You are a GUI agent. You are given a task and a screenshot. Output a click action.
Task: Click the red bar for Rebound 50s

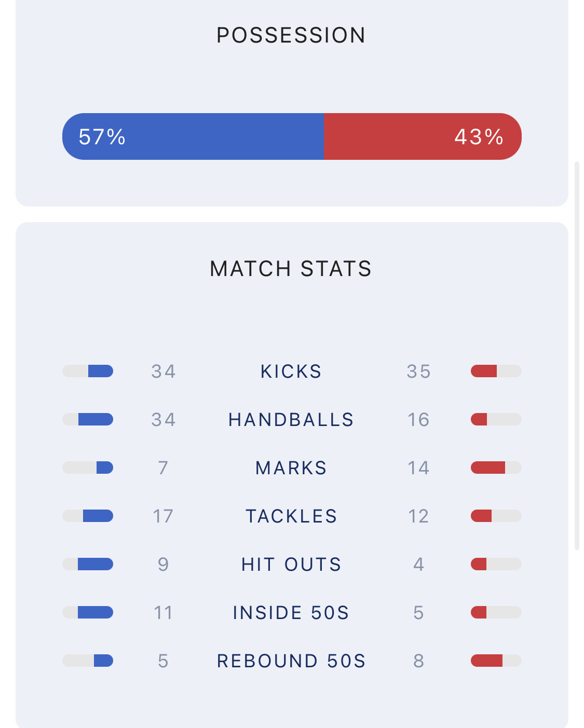pyautogui.click(x=486, y=661)
